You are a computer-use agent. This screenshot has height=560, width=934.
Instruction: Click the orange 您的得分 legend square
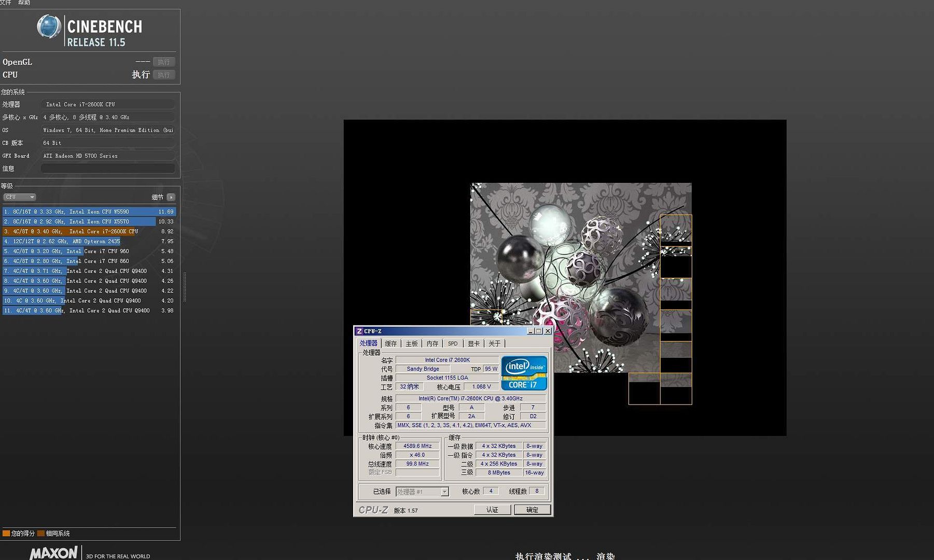[6, 533]
